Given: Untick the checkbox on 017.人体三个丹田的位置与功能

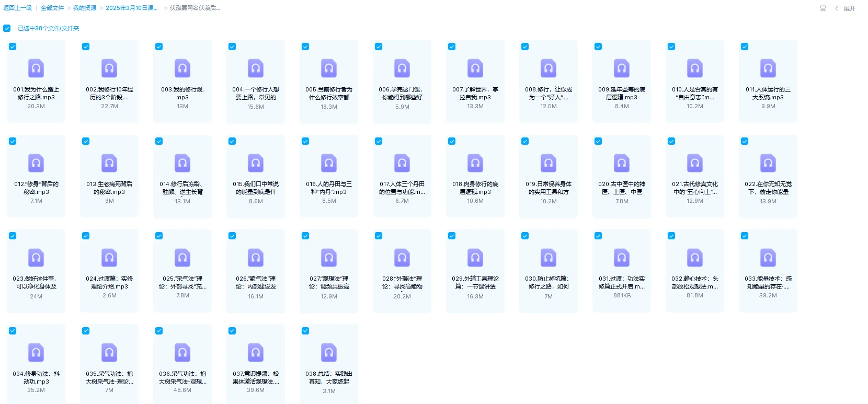Looking at the screenshot, I should [379, 141].
